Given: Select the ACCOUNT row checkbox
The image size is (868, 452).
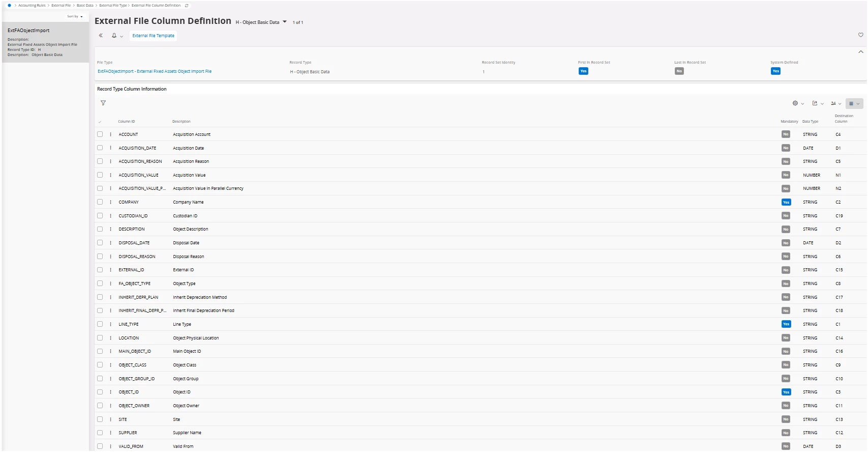Looking at the screenshot, I should [x=100, y=134].
